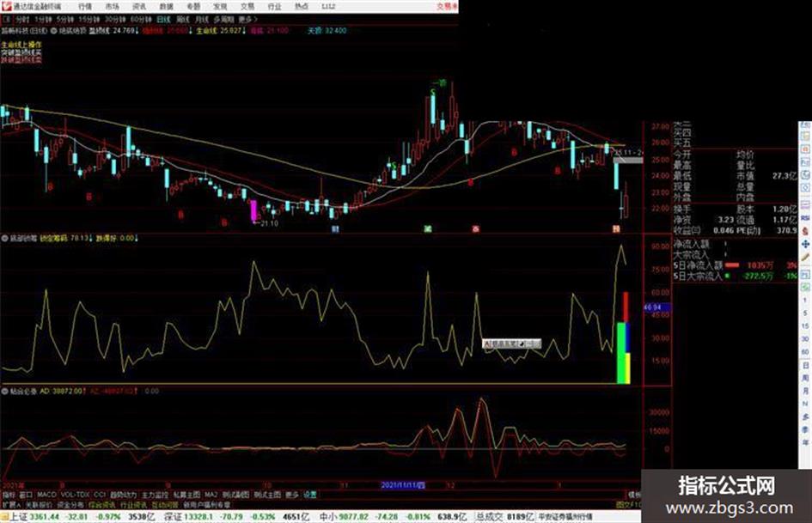This screenshot has height=523, width=812.
Task: Click the dollar sign icon in right sidebar
Action: [805, 231]
